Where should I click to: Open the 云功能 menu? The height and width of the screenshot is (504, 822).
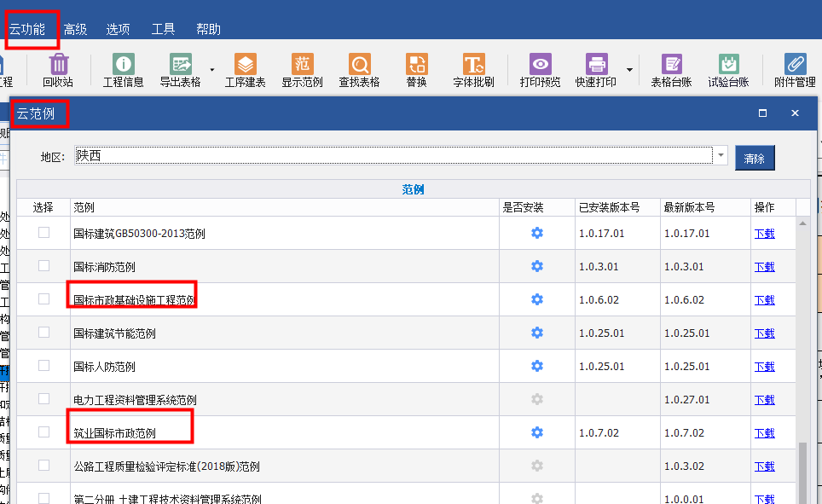point(27,29)
